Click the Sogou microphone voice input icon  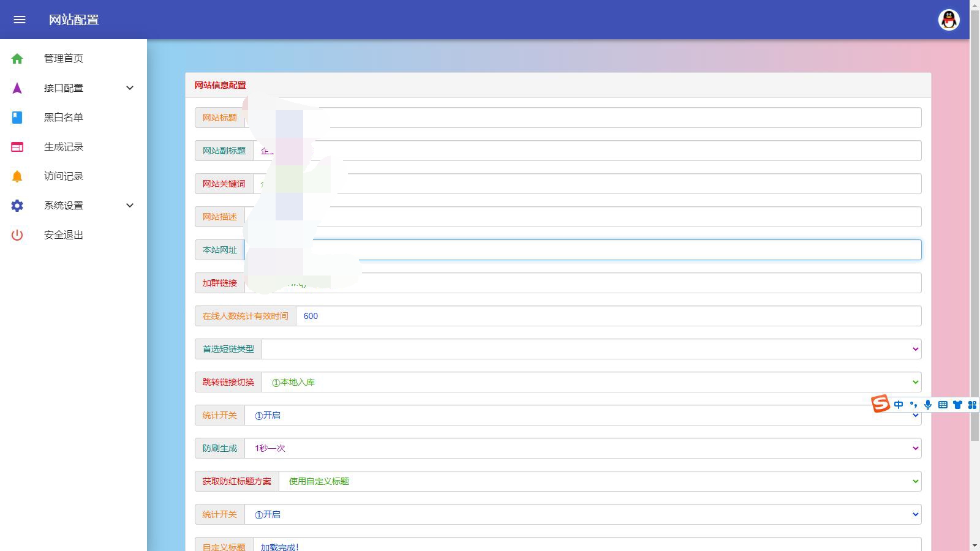[x=928, y=405]
